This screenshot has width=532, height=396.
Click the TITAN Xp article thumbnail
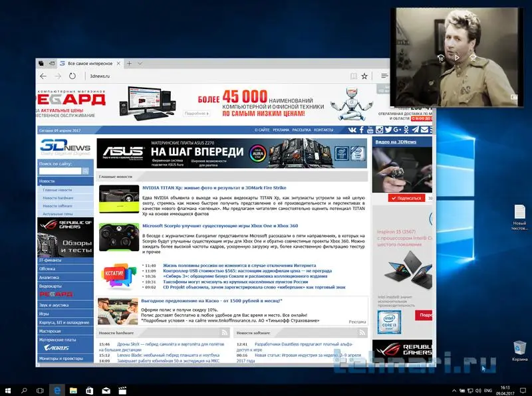119,199
